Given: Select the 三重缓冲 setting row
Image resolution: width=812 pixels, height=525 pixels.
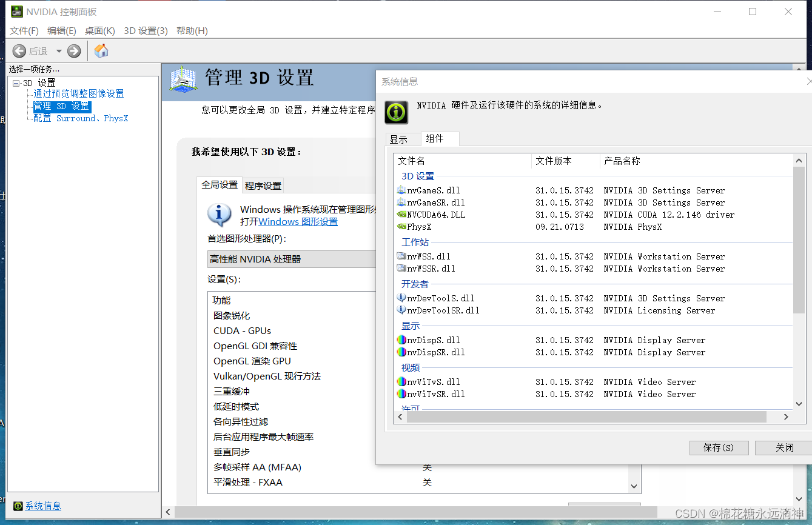Looking at the screenshot, I should tap(232, 392).
